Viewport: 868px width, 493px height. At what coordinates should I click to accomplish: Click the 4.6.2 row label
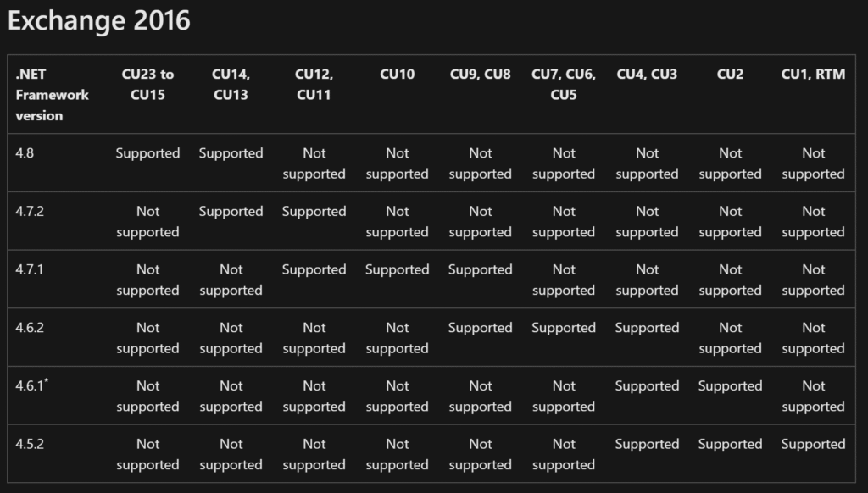coord(30,328)
